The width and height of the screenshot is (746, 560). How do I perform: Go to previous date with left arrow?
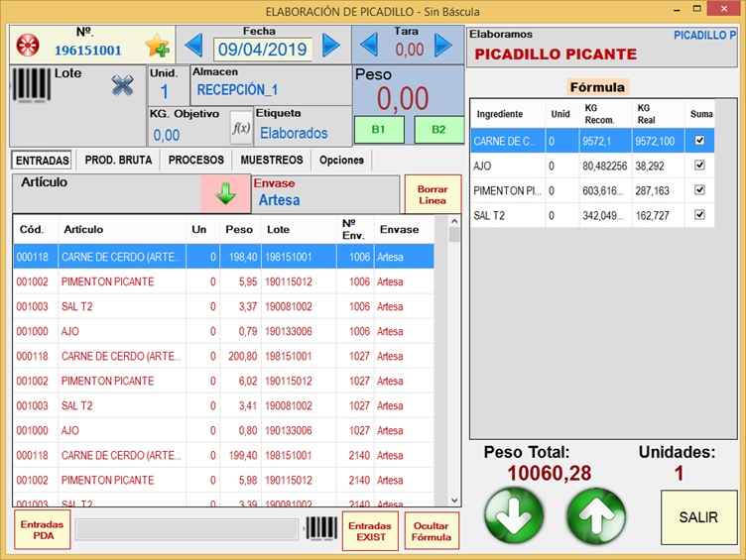click(194, 46)
